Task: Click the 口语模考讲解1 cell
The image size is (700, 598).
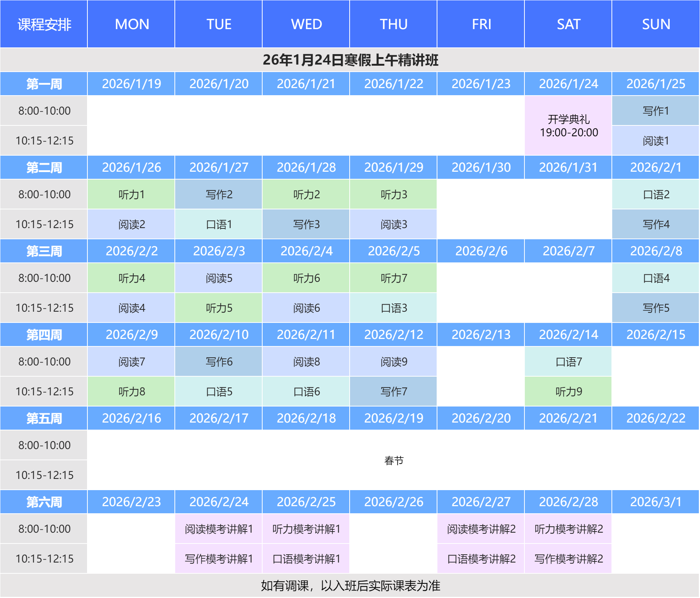Action: [306, 559]
